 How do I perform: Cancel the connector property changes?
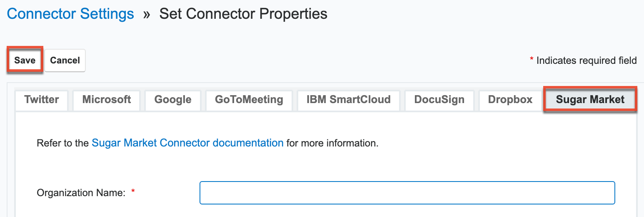65,60
